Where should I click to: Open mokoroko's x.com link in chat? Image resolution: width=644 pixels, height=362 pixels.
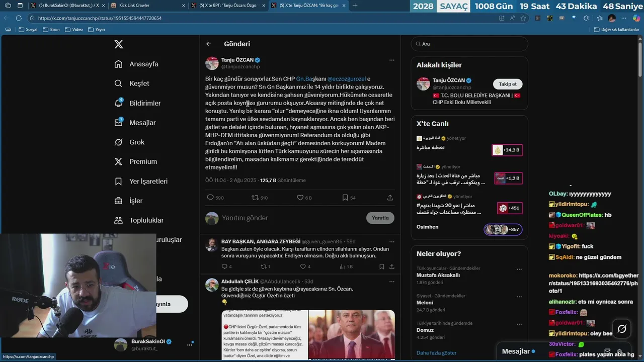tap(594, 283)
